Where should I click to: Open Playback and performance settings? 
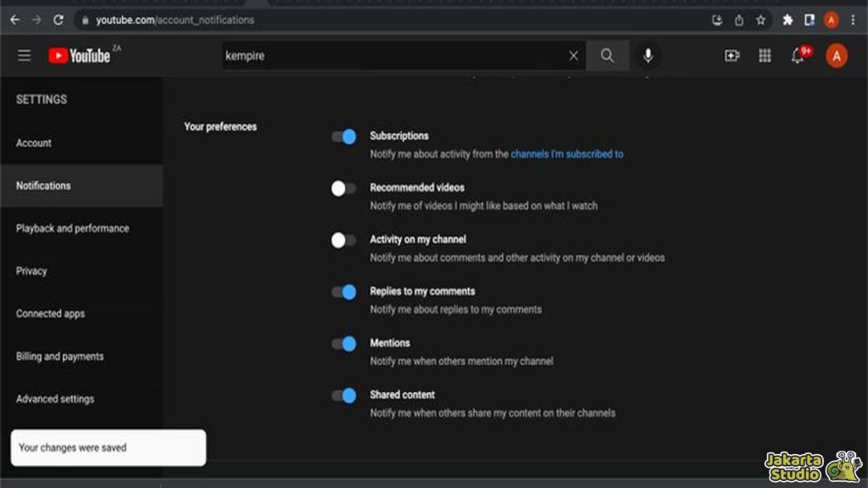[x=73, y=229]
